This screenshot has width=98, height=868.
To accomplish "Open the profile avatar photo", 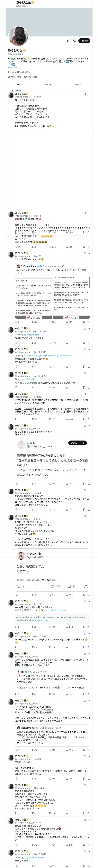I will click(x=18, y=36).
